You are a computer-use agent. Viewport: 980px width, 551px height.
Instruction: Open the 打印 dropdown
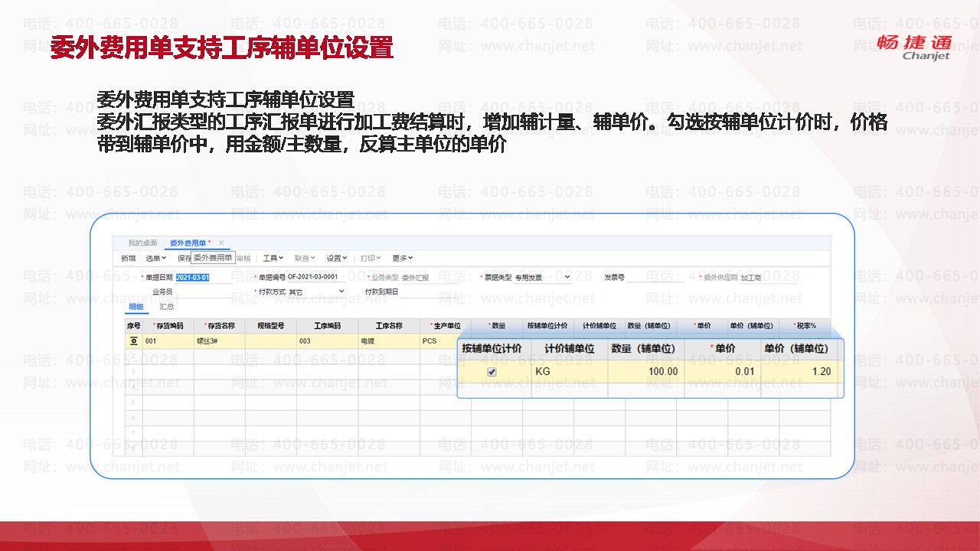371,259
